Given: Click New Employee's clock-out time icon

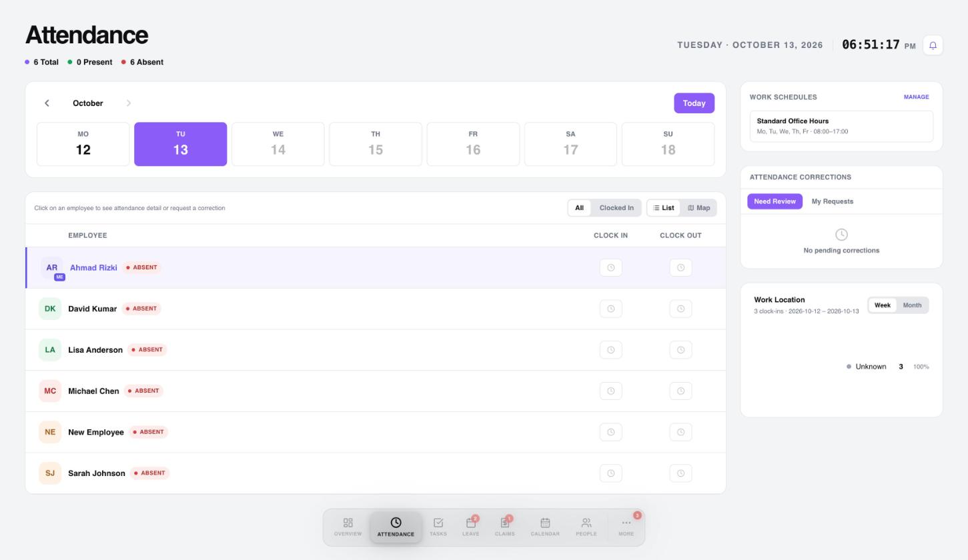Looking at the screenshot, I should tap(680, 432).
